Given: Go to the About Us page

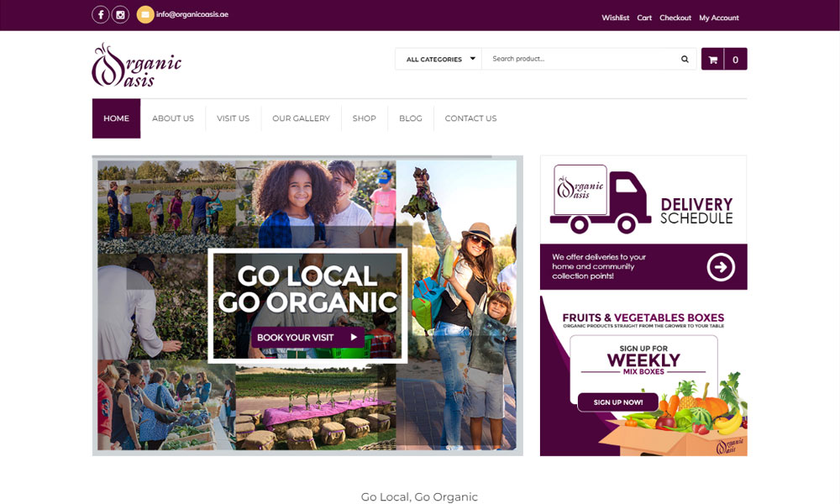Looking at the screenshot, I should [173, 118].
